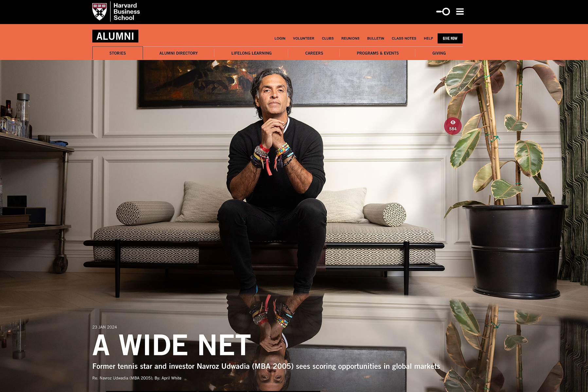Open Programs & Events menu
The image size is (588, 392).
pos(378,53)
